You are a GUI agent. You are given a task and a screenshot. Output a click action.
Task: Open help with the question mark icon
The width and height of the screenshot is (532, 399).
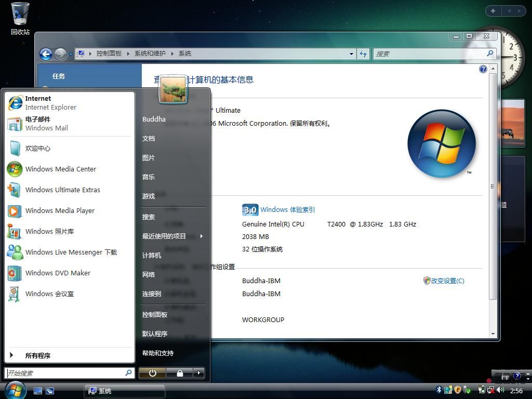483,69
